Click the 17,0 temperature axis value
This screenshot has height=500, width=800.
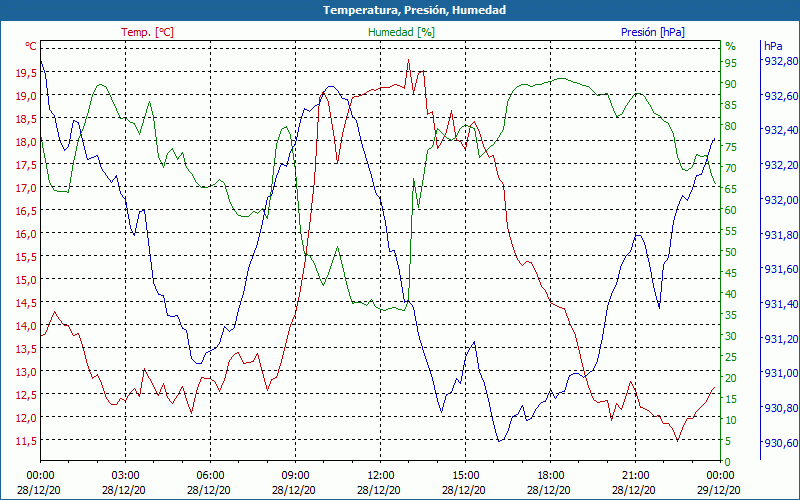pos(26,188)
